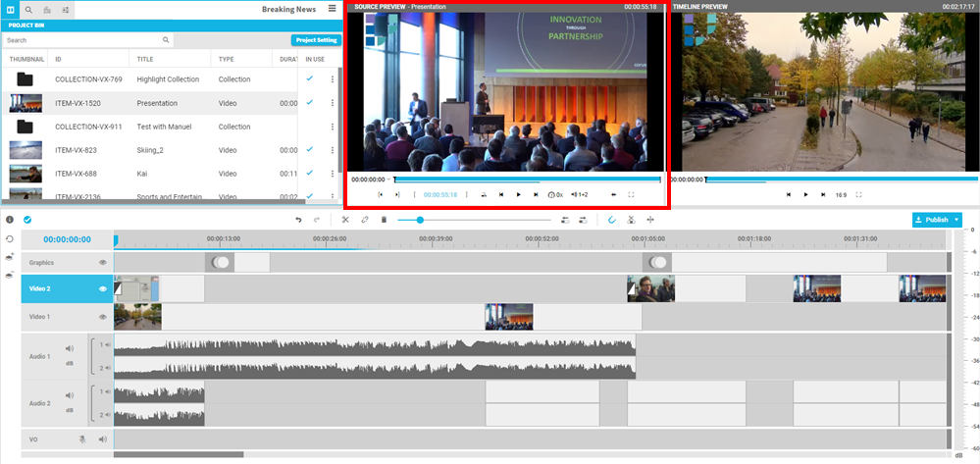Click the Publish button

tap(931, 220)
